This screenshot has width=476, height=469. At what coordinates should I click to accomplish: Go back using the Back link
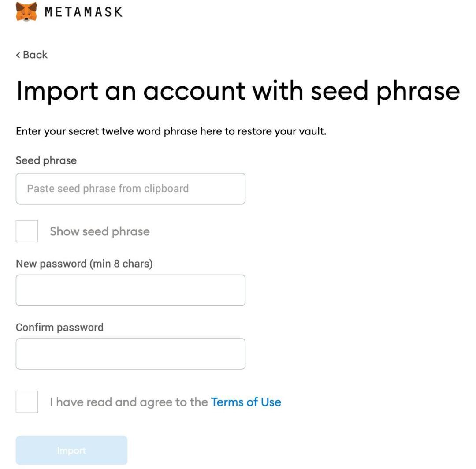tap(35, 55)
